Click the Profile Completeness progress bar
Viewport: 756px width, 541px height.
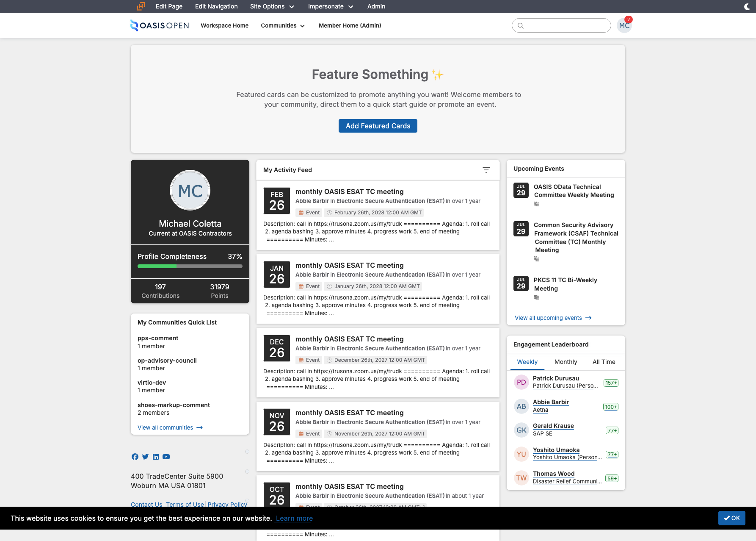(190, 266)
